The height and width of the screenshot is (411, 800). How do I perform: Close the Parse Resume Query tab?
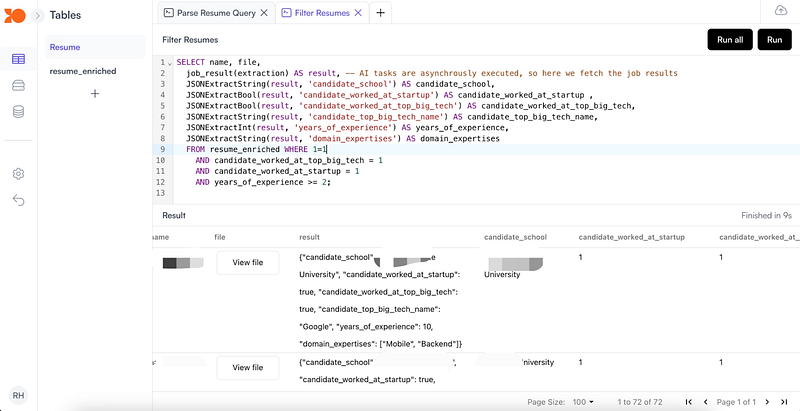click(x=264, y=13)
